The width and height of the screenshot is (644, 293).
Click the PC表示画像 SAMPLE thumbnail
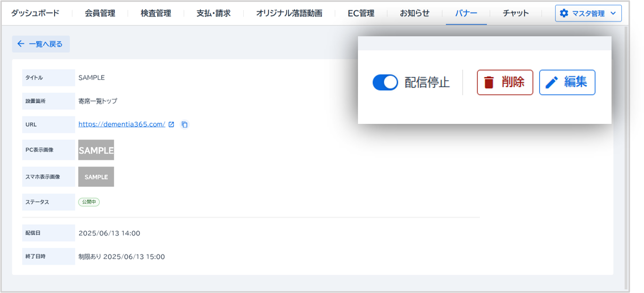96,150
